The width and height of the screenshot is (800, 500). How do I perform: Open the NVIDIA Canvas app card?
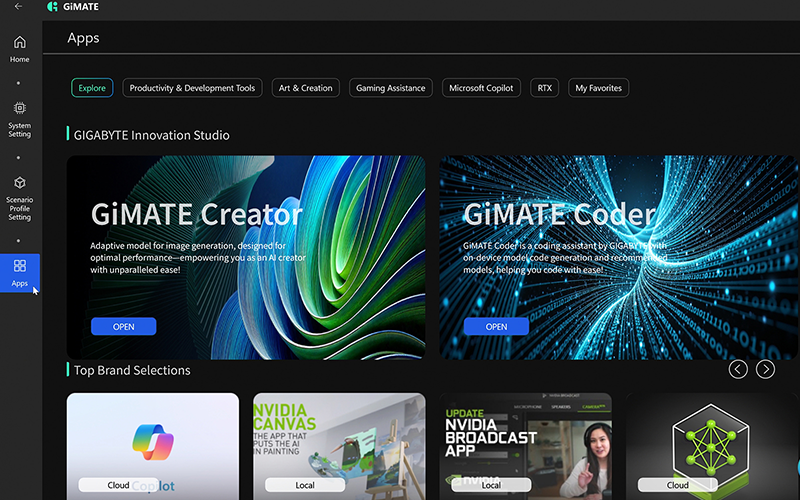click(x=339, y=445)
